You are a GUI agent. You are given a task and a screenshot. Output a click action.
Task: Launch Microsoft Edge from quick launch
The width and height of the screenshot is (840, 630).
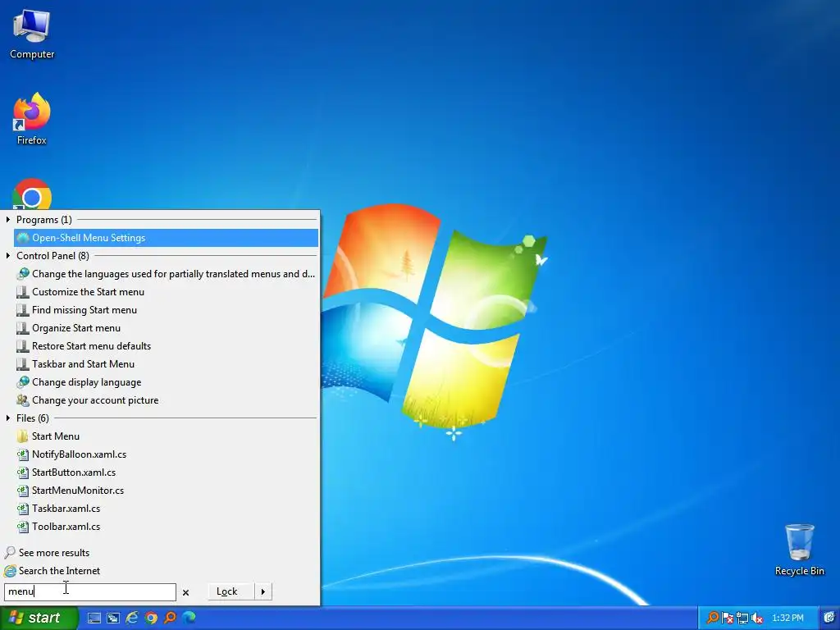(189, 619)
